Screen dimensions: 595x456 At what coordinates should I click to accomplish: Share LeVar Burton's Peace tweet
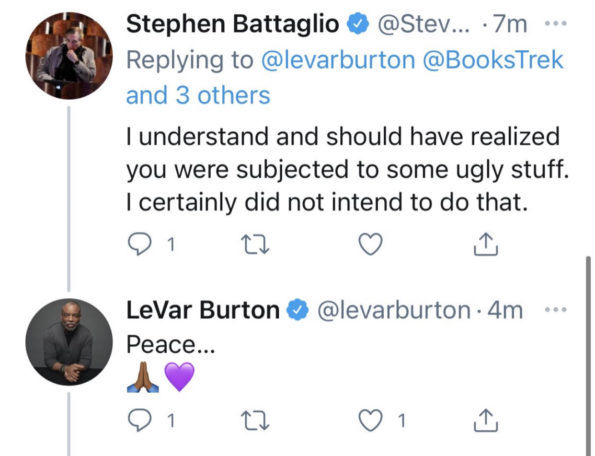click(x=485, y=420)
